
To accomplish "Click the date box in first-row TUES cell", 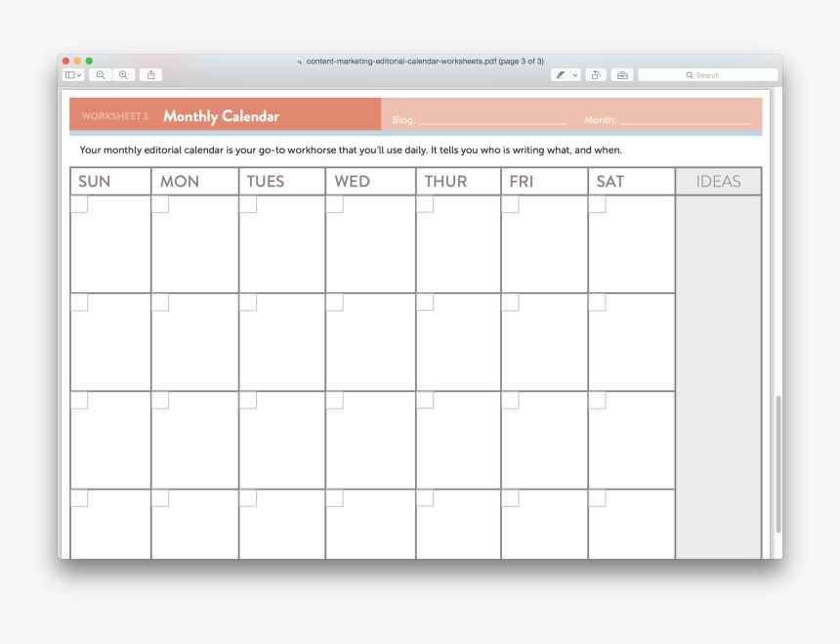I will click(248, 204).
